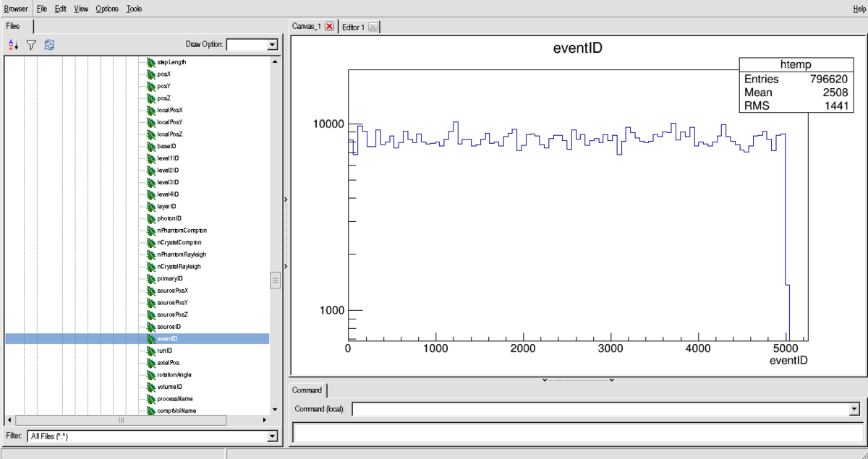
Task: Click the refresh browser icon
Action: click(49, 45)
